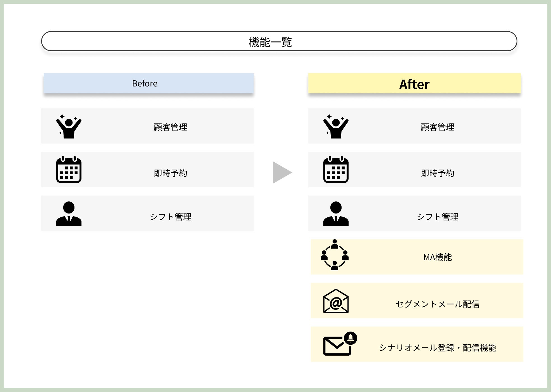Click the customer icon in the Before column

[x=69, y=126]
